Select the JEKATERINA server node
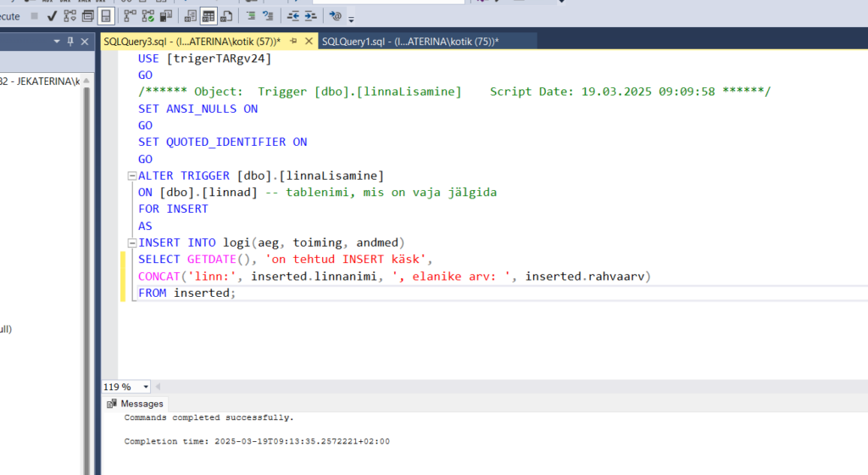The width and height of the screenshot is (868, 475). point(40,81)
